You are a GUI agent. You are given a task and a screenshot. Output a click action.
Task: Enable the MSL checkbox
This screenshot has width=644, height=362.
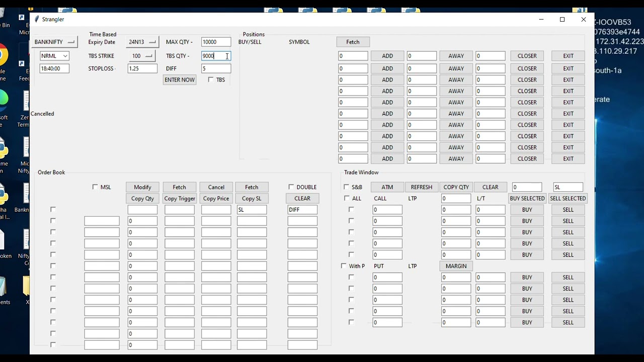click(95, 187)
